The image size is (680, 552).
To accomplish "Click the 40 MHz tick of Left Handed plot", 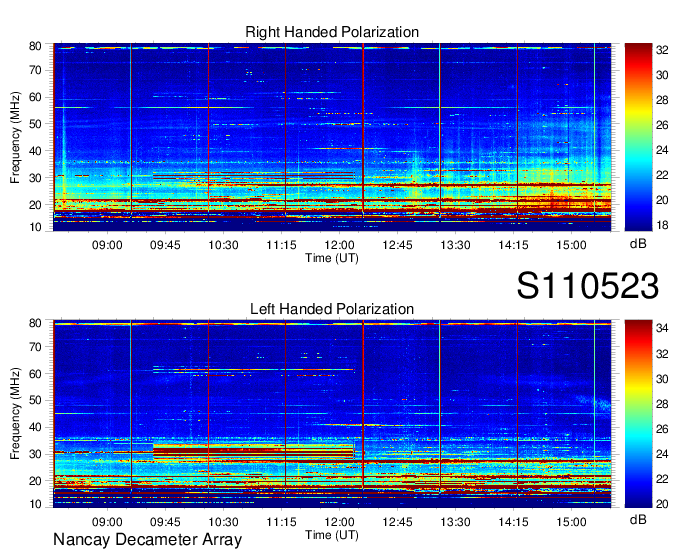I will (35, 427).
